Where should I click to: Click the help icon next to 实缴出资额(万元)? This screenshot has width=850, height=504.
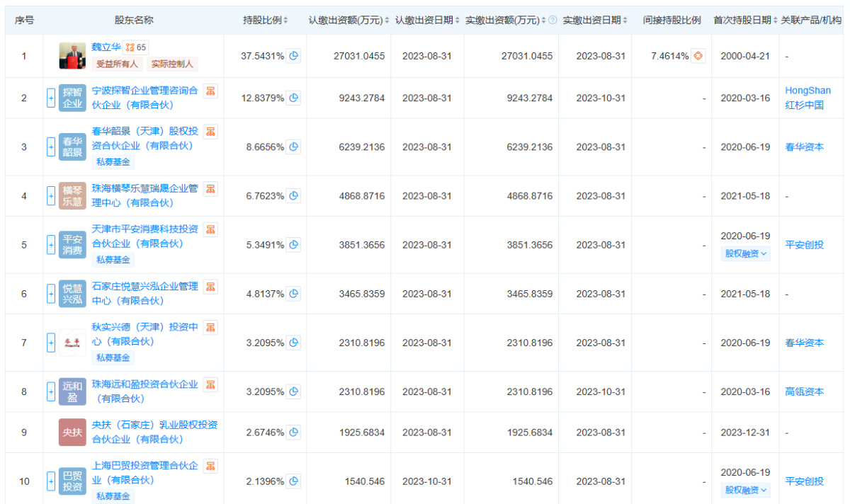point(552,21)
